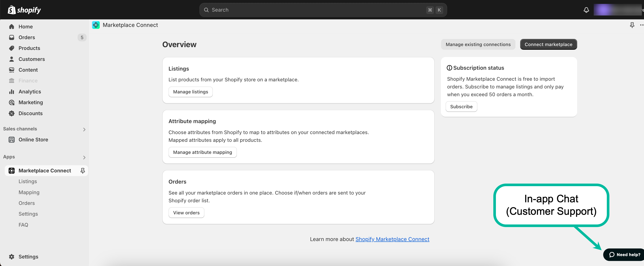The height and width of the screenshot is (266, 644).
Task: Click the Customers person icon
Action: click(x=12, y=59)
